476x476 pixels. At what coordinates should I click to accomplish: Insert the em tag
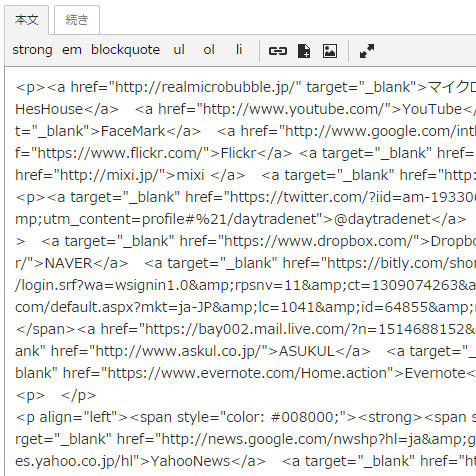(x=72, y=50)
